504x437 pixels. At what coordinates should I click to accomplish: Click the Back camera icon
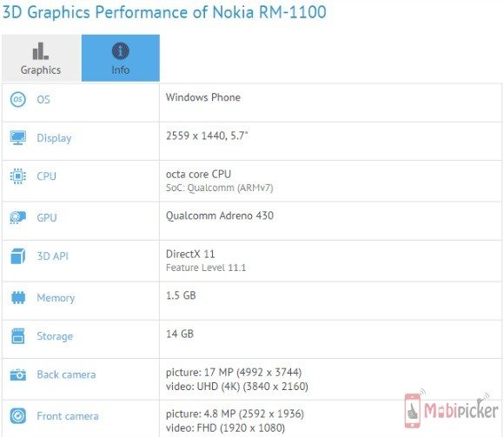(x=18, y=374)
